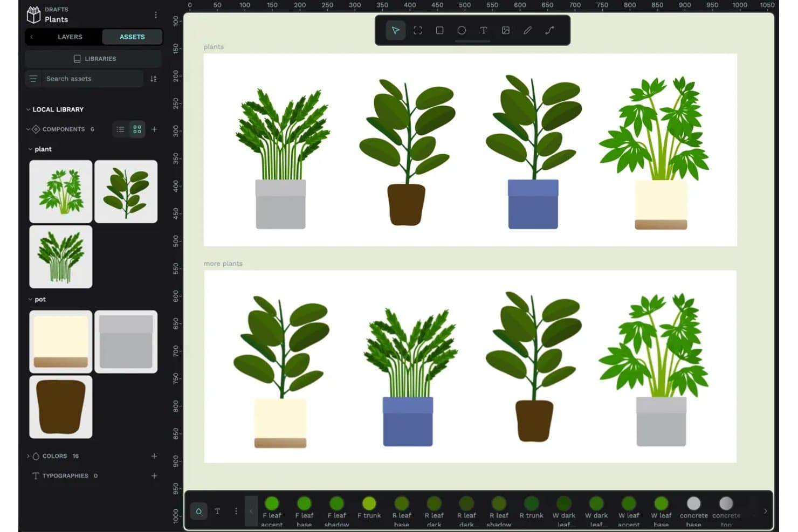Select the Board frame tool
Viewport: 798px width, 532px height.
[x=417, y=30]
